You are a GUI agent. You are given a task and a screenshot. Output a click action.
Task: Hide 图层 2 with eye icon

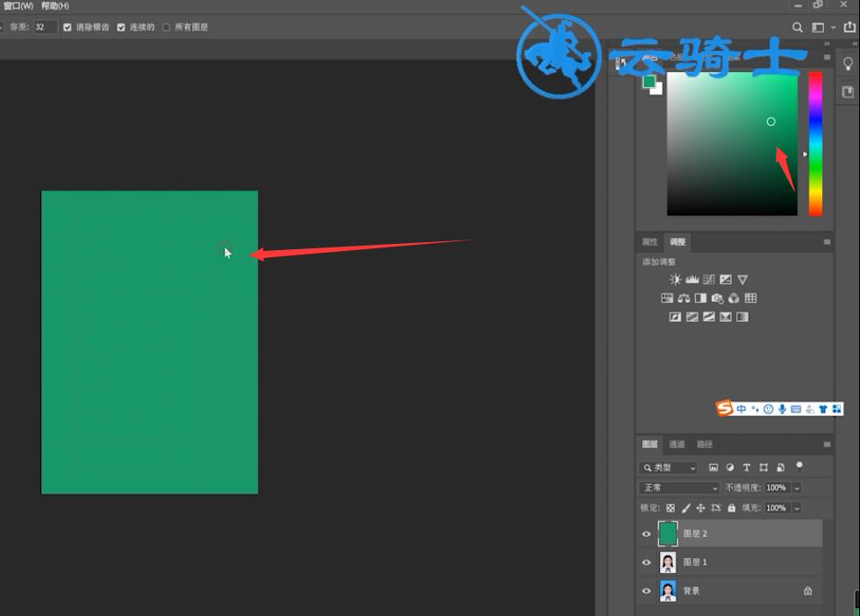coord(647,534)
